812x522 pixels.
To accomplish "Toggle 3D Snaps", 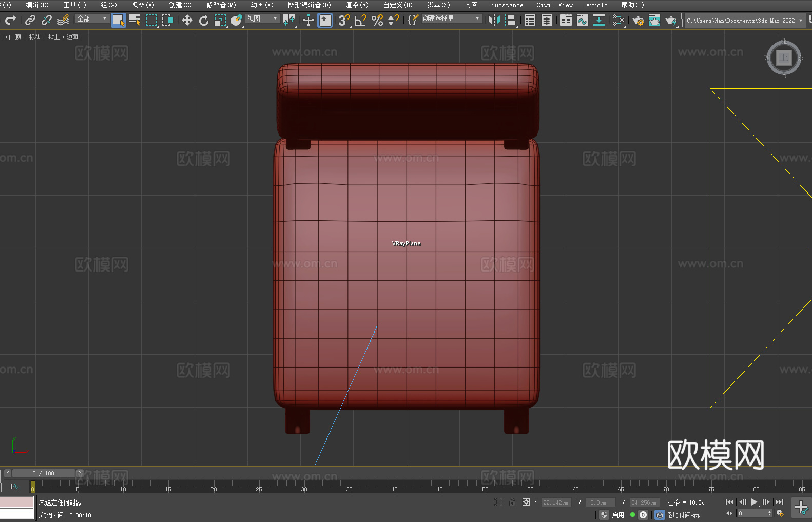I will tap(344, 20).
